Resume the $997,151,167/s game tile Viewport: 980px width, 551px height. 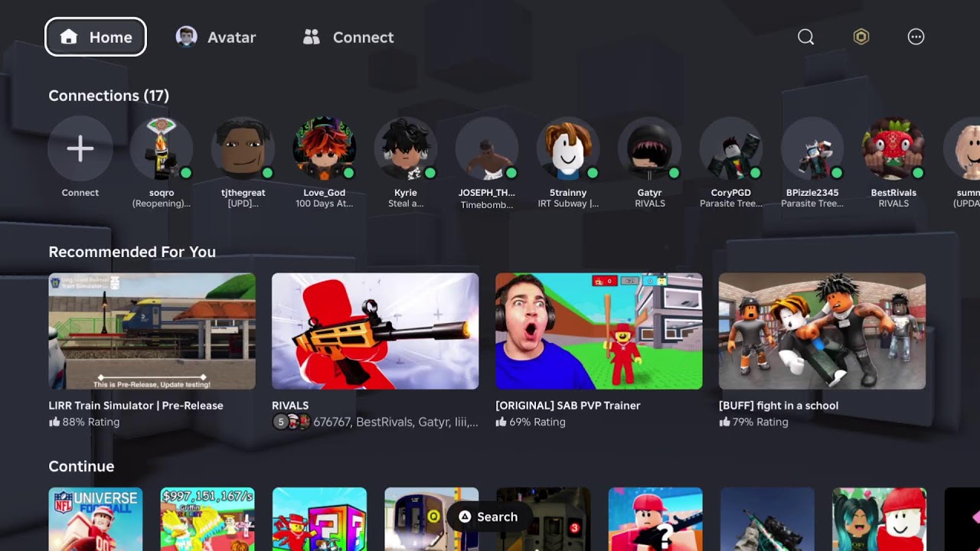click(x=207, y=519)
